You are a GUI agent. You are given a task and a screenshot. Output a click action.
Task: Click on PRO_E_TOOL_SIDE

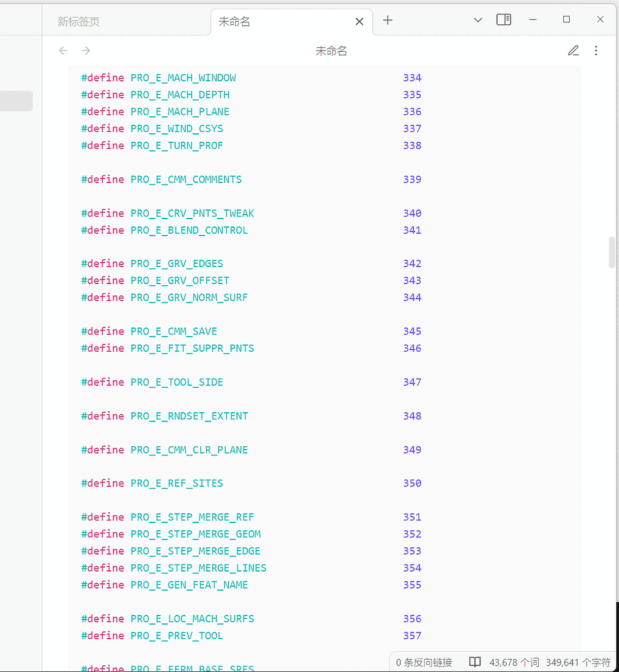(177, 383)
